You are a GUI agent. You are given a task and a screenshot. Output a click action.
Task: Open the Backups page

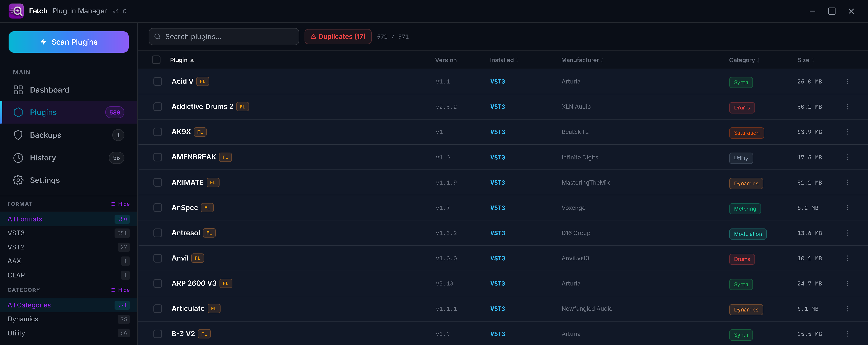pos(69,135)
